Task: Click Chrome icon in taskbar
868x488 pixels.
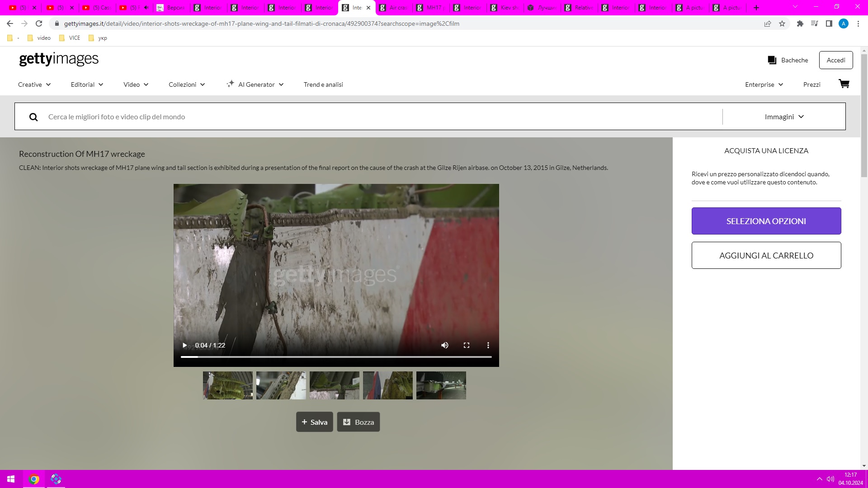Action: click(x=34, y=479)
